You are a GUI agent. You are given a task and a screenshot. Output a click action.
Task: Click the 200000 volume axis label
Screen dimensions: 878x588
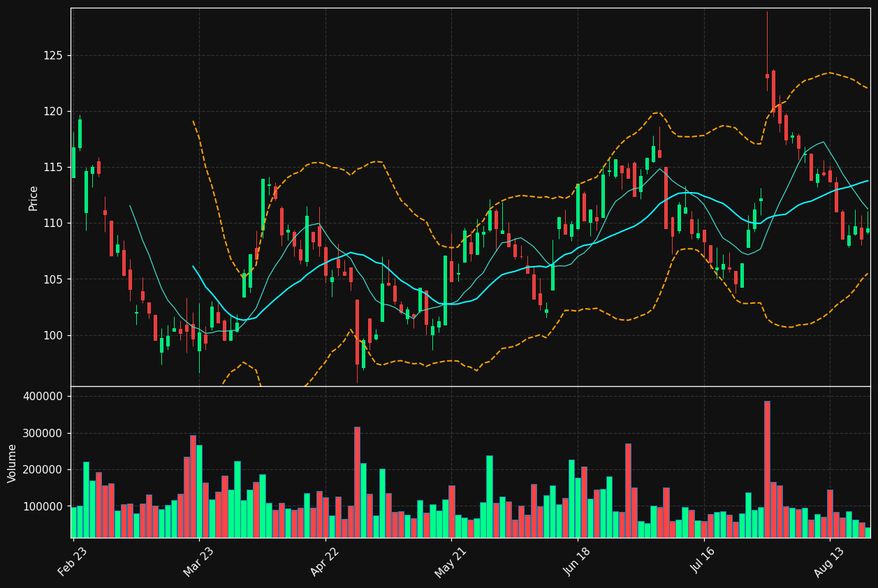pyautogui.click(x=43, y=469)
